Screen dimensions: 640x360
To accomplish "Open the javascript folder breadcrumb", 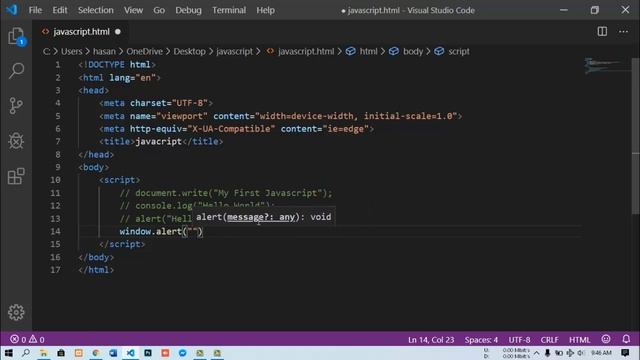I will coord(234,51).
